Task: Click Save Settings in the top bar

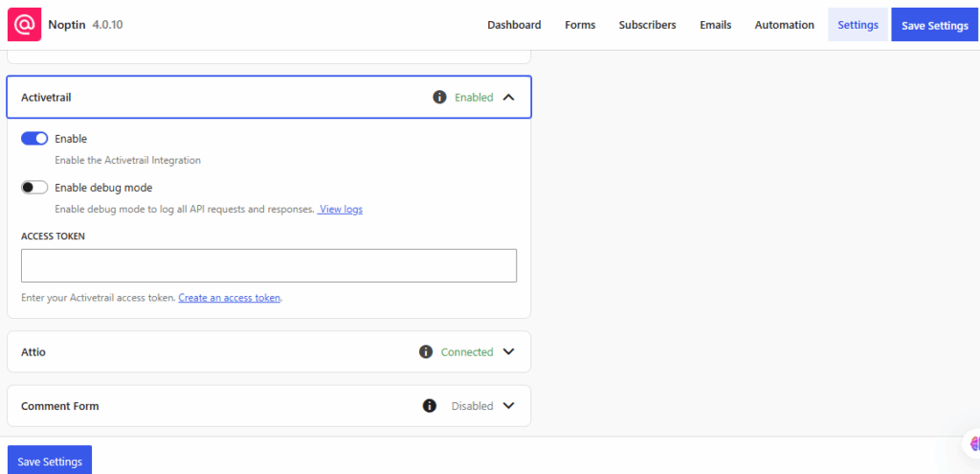Action: pyautogui.click(x=935, y=25)
